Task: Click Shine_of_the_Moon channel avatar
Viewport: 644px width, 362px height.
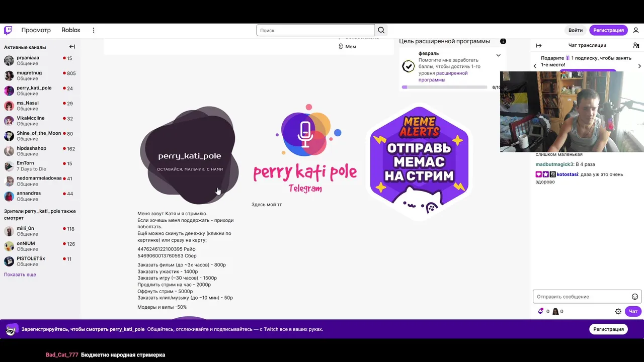Action: click(x=9, y=136)
